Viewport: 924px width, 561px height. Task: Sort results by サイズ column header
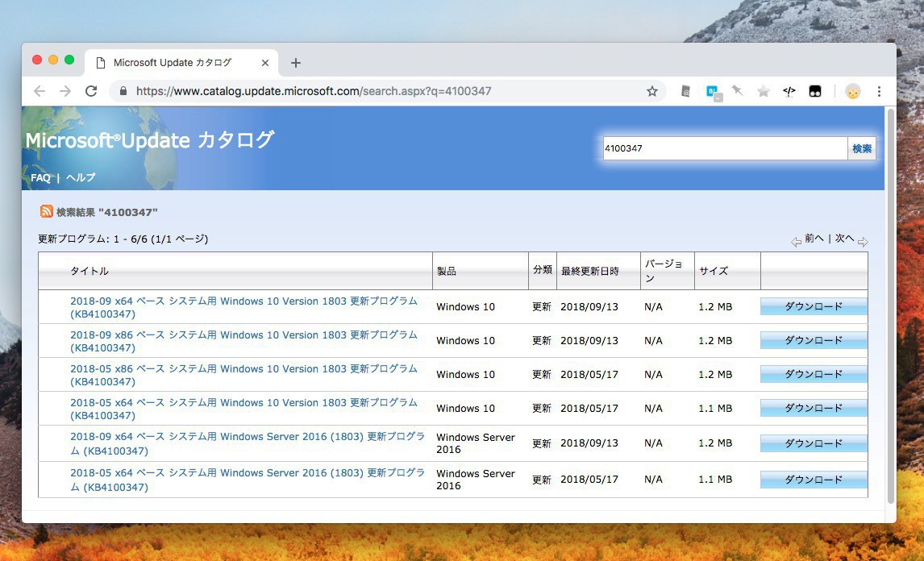click(713, 271)
